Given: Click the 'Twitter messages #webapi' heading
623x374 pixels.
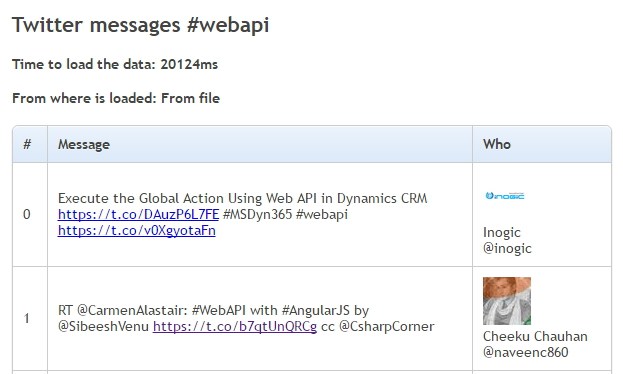Looking at the screenshot, I should pos(141,25).
